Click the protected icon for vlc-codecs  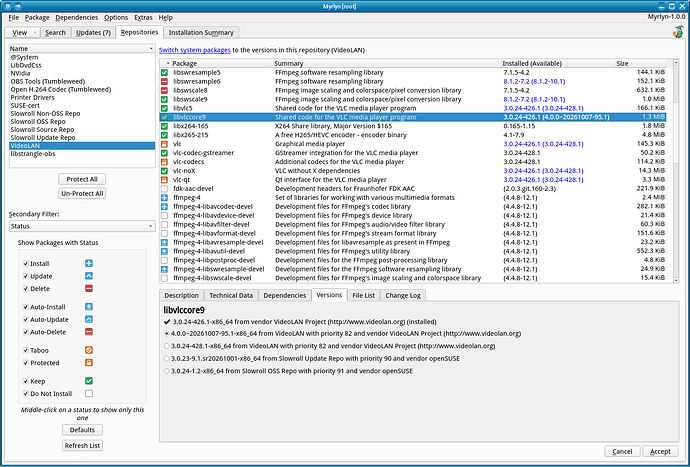click(164, 162)
